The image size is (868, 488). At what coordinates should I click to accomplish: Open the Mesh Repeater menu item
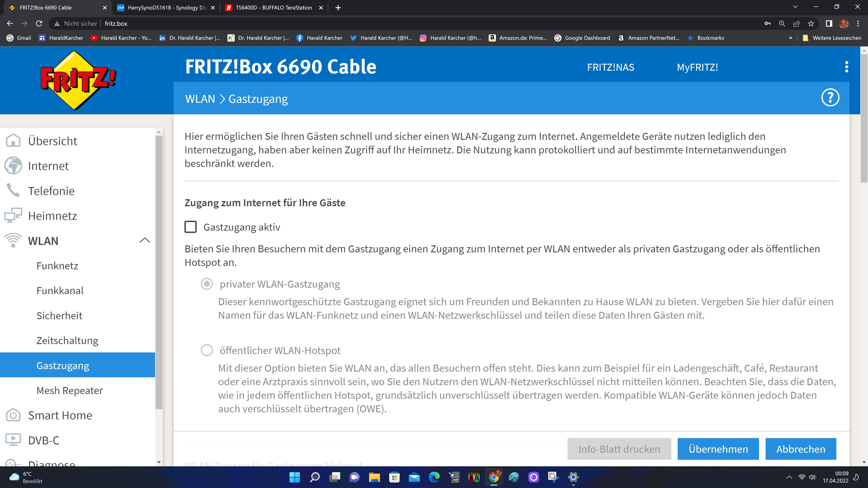tap(69, 390)
